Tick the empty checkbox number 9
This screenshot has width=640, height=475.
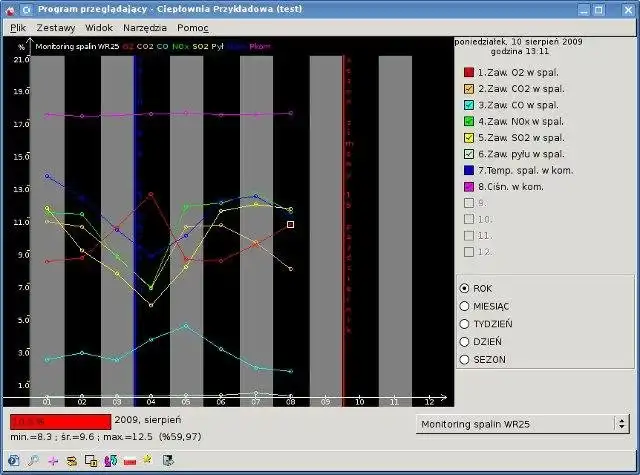(x=469, y=203)
